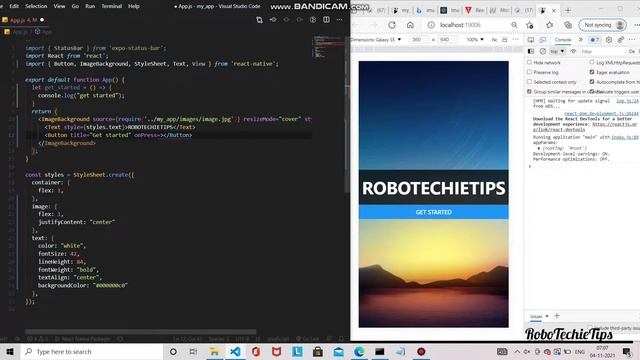Select the App.js editor tab

pos(23,20)
